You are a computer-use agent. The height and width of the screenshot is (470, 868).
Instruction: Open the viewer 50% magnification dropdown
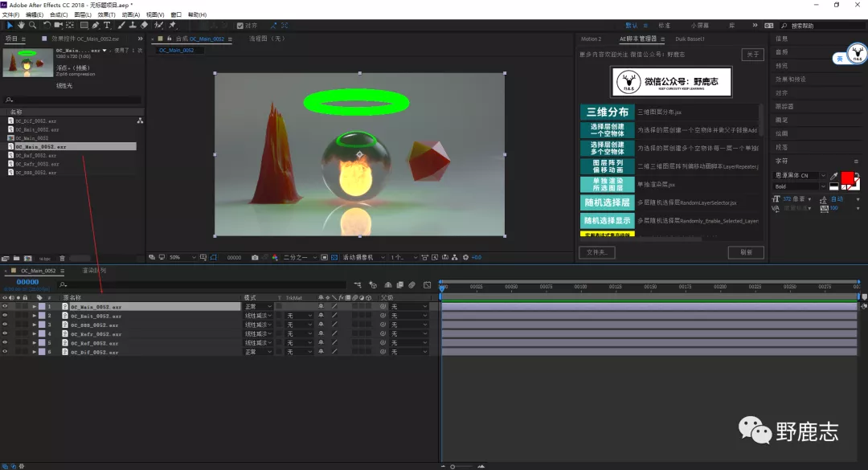[177, 258]
